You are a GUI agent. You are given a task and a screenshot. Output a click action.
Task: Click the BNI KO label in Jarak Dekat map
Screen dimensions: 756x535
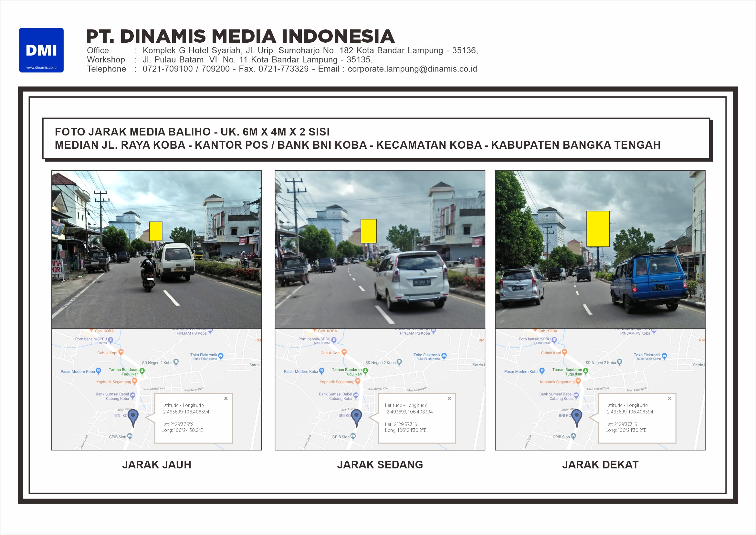point(565,415)
